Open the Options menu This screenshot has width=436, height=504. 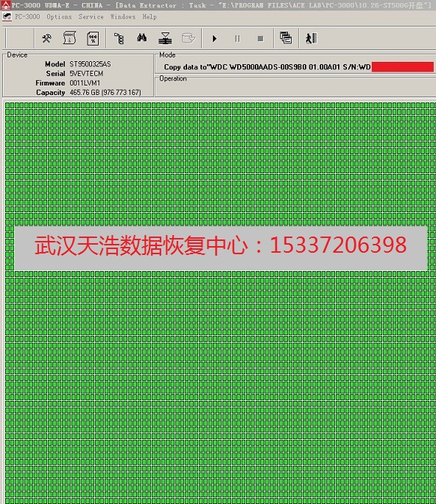click(x=59, y=17)
